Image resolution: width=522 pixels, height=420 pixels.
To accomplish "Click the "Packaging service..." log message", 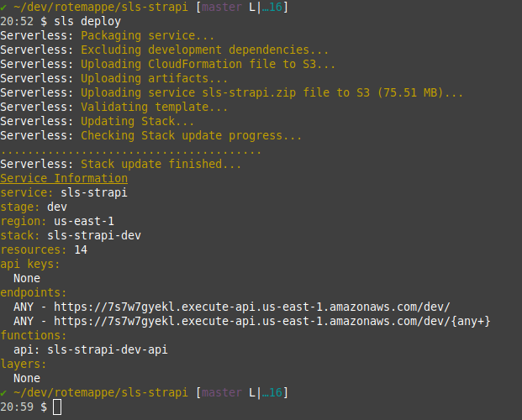I will (x=148, y=36).
